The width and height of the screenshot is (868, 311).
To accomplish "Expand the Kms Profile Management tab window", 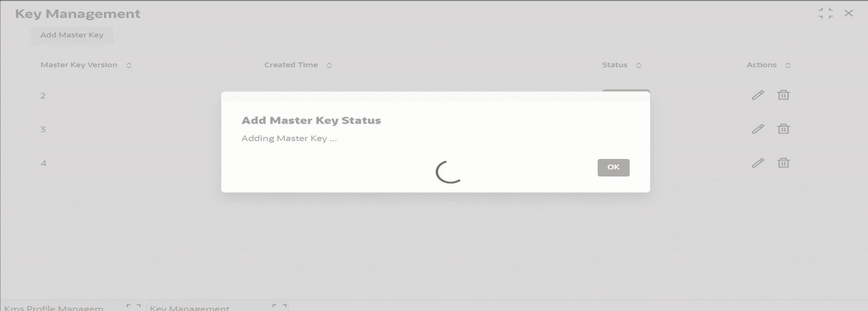I will coord(134,306).
